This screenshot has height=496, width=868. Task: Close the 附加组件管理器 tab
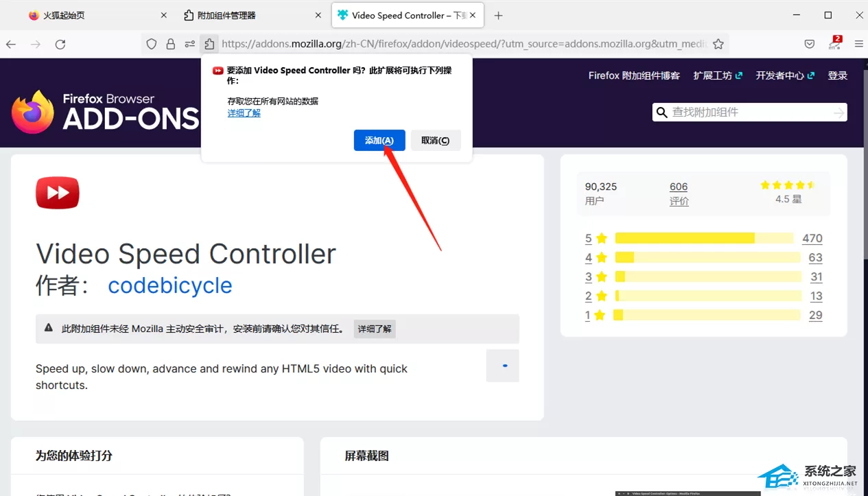click(318, 15)
